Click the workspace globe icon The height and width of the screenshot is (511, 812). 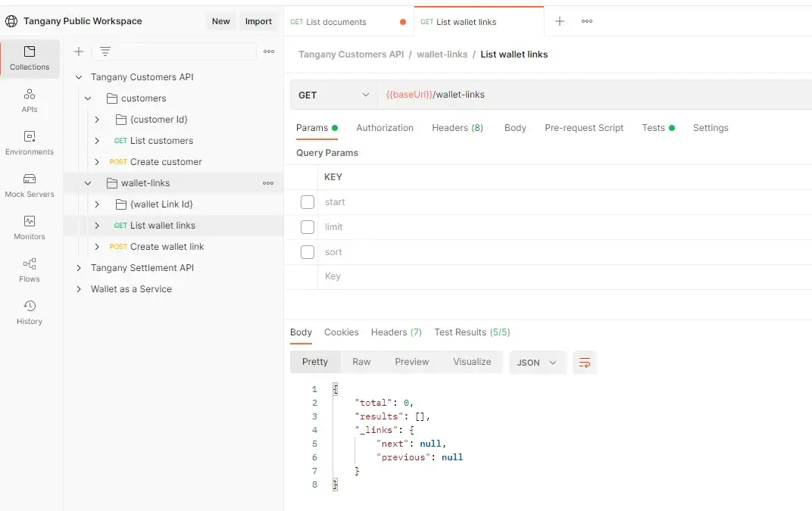[x=11, y=21]
